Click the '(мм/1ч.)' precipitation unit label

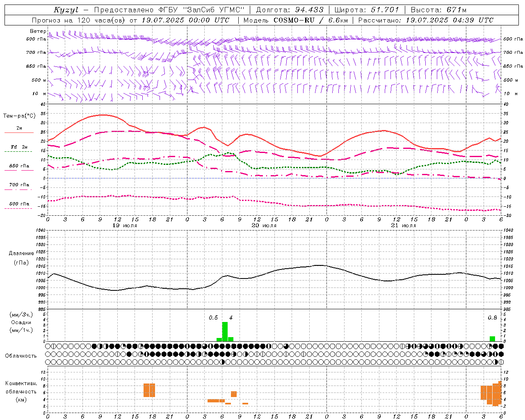click(x=21, y=330)
